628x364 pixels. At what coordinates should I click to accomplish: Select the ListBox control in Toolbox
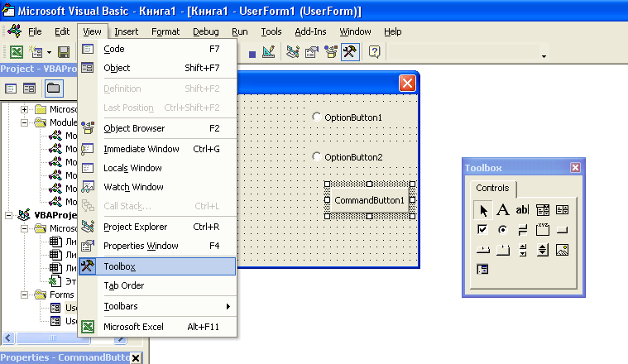pyautogui.click(x=562, y=210)
